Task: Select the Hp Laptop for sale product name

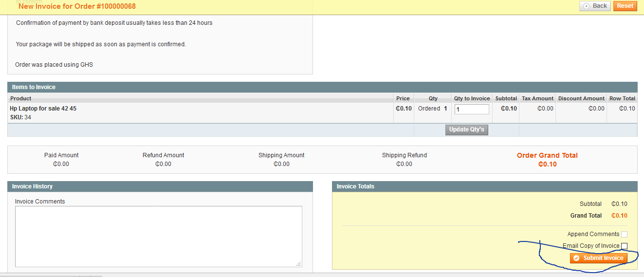Action: tap(43, 109)
